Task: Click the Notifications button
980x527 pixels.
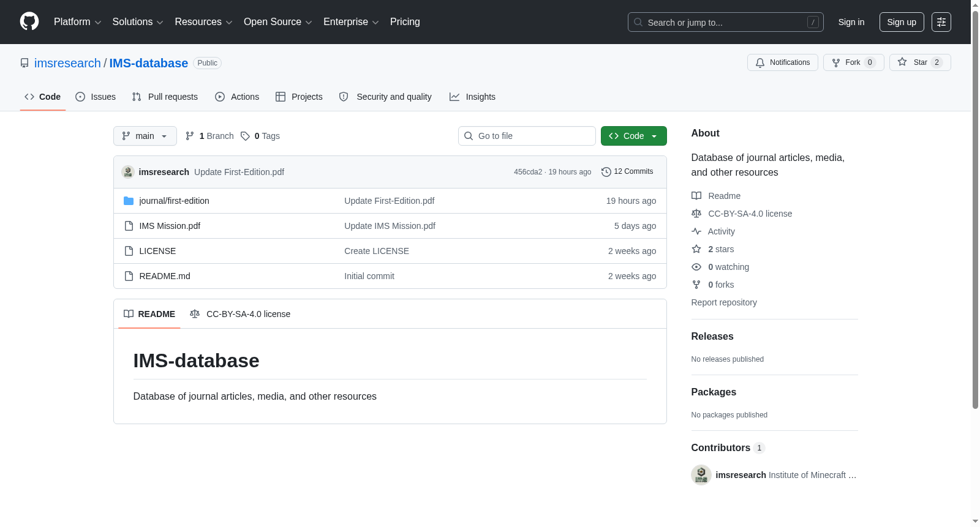Action: (x=783, y=62)
